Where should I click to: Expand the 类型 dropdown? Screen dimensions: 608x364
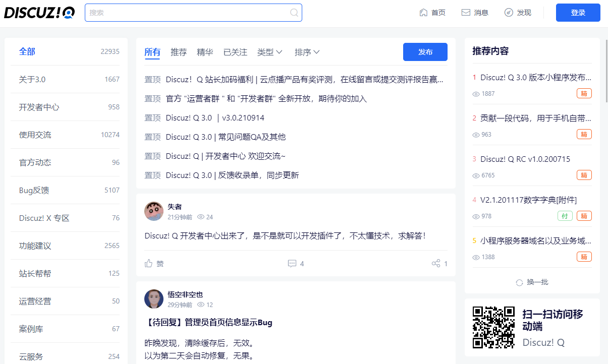pyautogui.click(x=270, y=52)
